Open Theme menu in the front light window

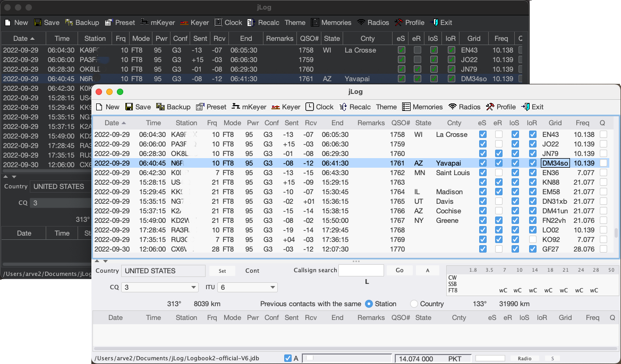pyautogui.click(x=386, y=107)
